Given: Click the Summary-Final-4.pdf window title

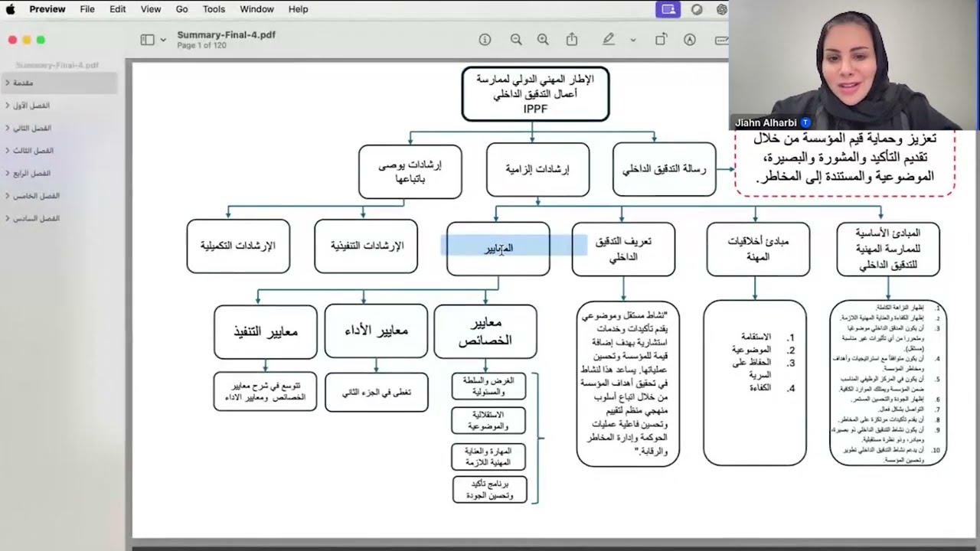Looking at the screenshot, I should pos(226,34).
